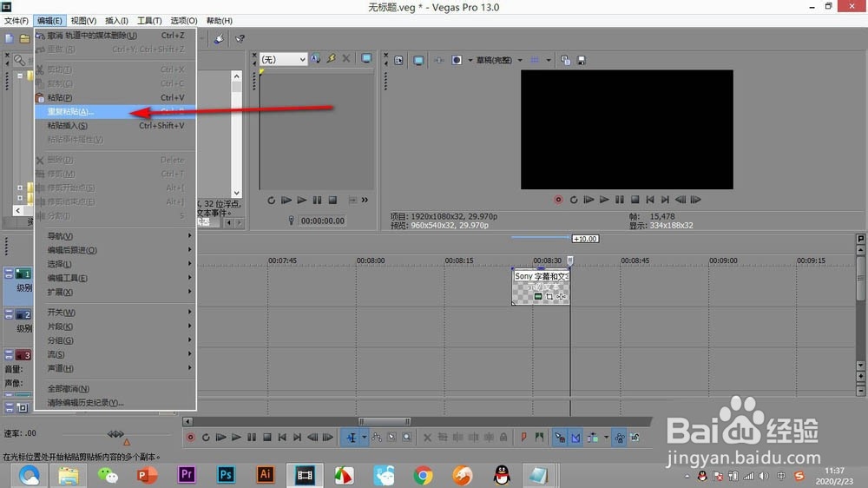Choose 粘贴(P) in the edit menu
The width and height of the screenshot is (868, 488).
pos(115,97)
